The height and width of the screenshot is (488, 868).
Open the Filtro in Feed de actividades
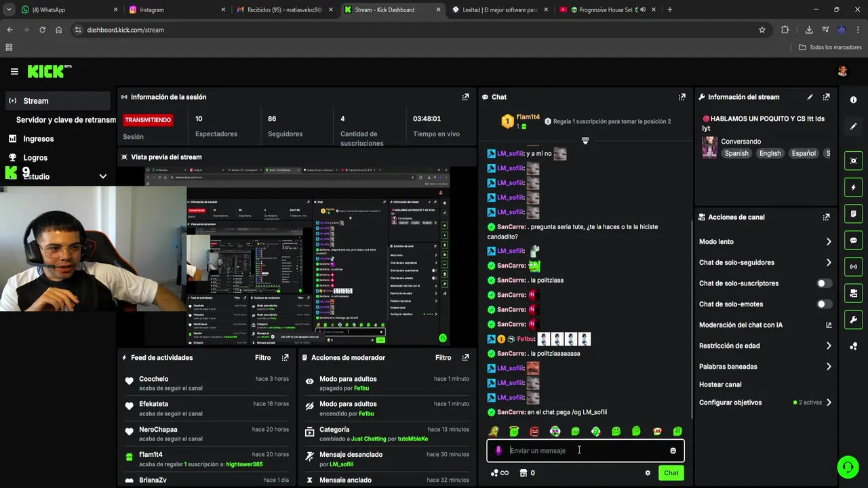tap(262, 357)
